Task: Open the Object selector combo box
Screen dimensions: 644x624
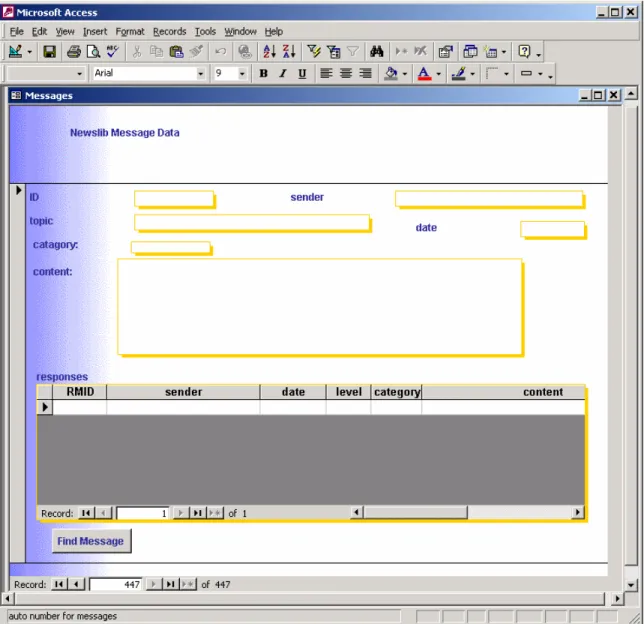Action: 80,74
